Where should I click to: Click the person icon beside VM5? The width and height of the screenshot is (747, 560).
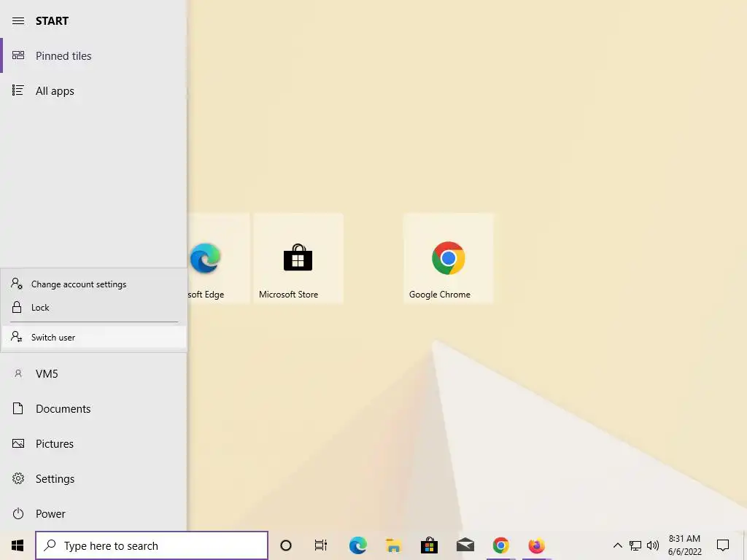[18, 374]
